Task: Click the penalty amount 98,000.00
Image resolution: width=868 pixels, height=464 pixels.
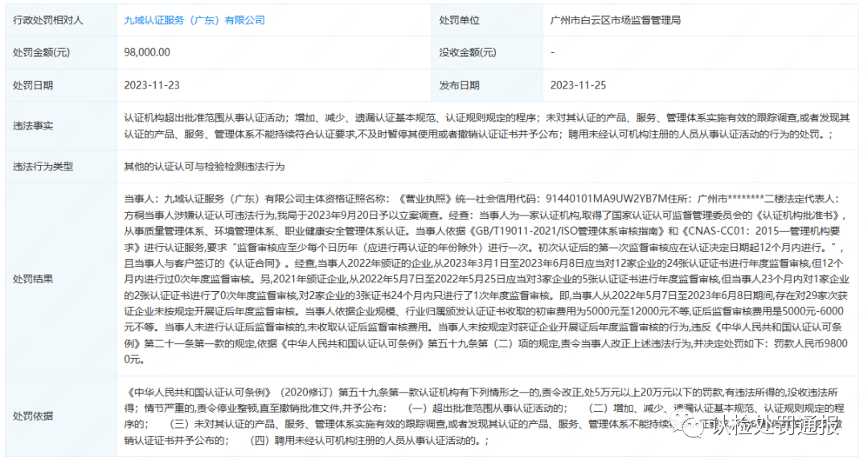Action: [148, 51]
